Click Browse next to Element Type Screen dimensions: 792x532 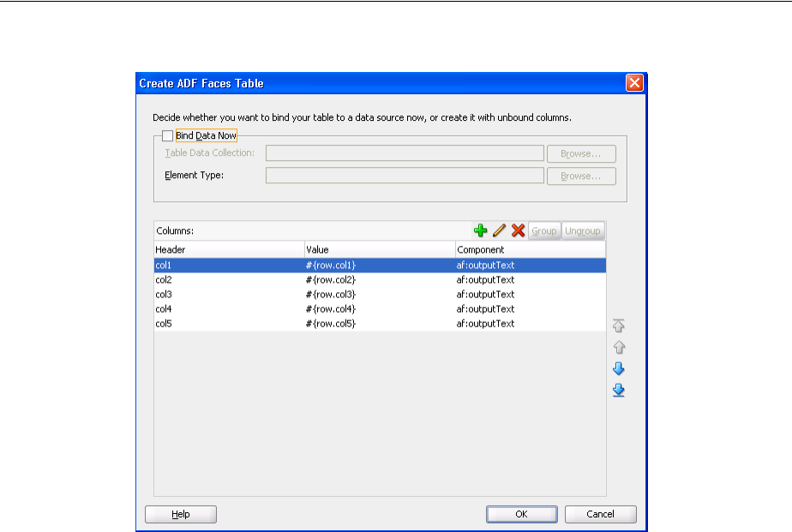click(x=581, y=176)
